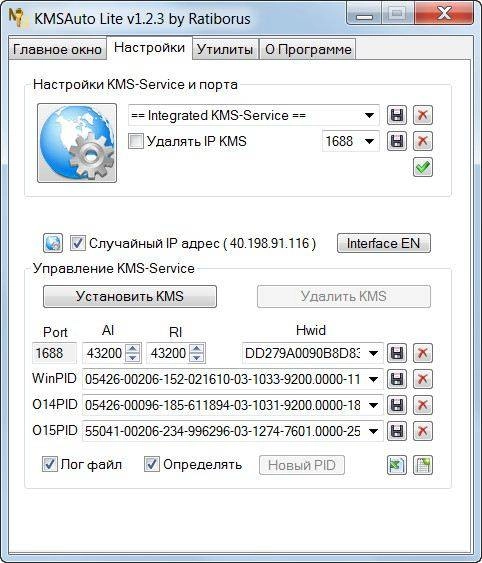Expand the WinPID dropdown
The height and width of the screenshot is (563, 482).
pos(373,379)
